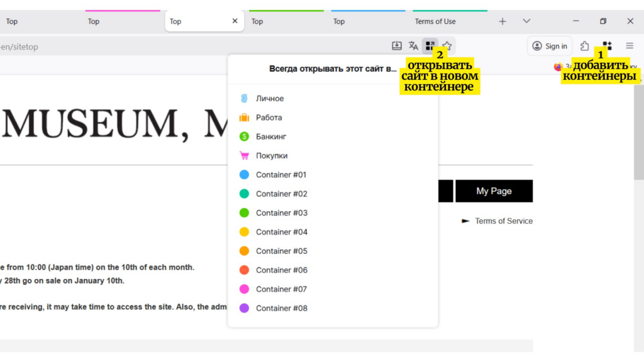Screen dimensions: 644x362
Task: Choose Container #04 from the list
Action: pyautogui.click(x=333, y=232)
